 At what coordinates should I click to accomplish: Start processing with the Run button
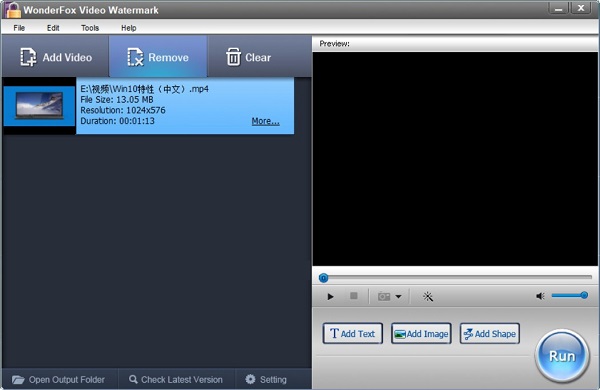pos(562,356)
